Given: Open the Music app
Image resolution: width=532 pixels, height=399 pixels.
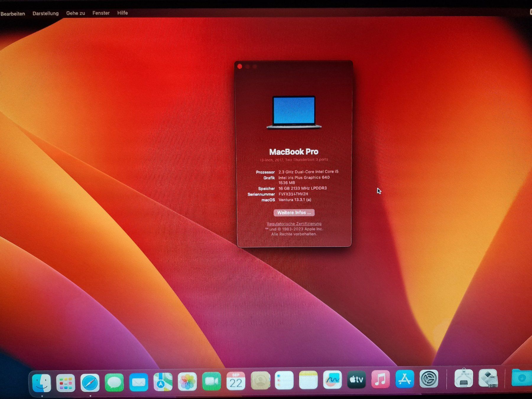Looking at the screenshot, I should coord(380,379).
